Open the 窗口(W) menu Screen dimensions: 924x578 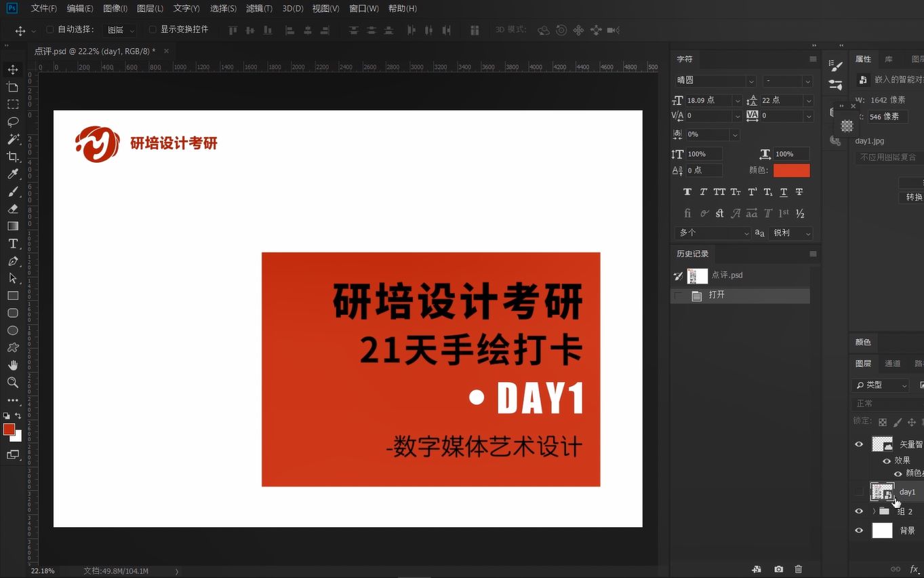click(364, 9)
